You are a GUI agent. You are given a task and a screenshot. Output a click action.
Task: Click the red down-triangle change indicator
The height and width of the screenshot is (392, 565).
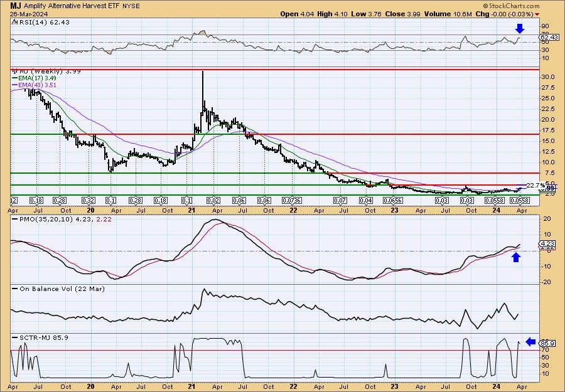[x=537, y=14]
